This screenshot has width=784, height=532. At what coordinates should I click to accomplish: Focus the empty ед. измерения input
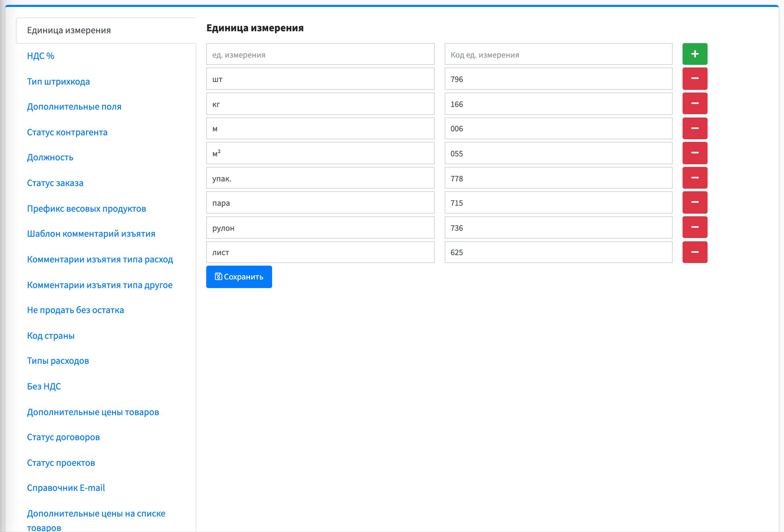click(320, 54)
